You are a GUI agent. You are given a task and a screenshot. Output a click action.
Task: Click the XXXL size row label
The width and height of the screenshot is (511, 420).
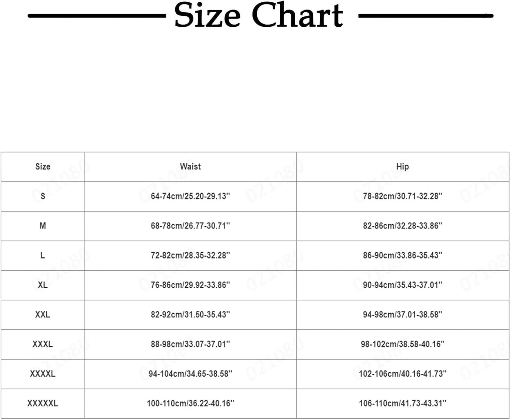(x=43, y=344)
